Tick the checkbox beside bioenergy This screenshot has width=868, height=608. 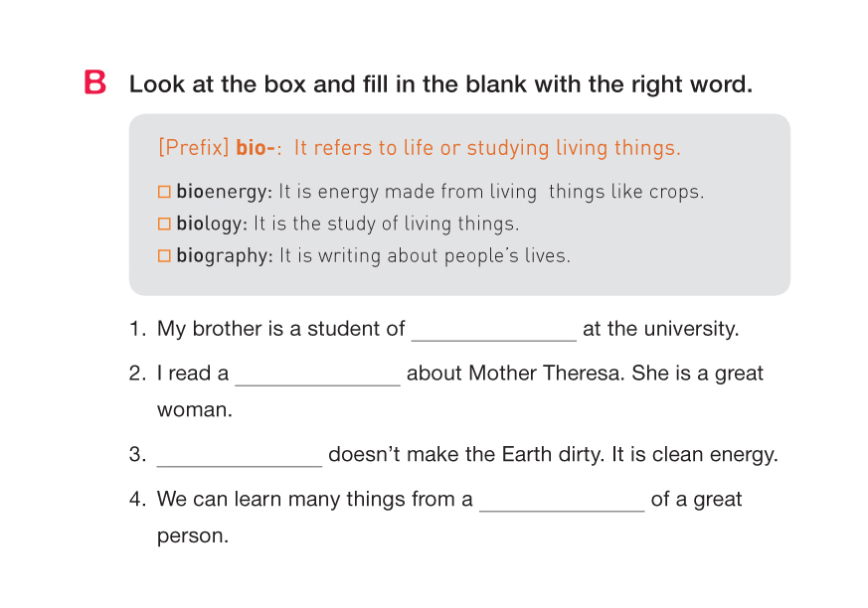tap(165, 193)
